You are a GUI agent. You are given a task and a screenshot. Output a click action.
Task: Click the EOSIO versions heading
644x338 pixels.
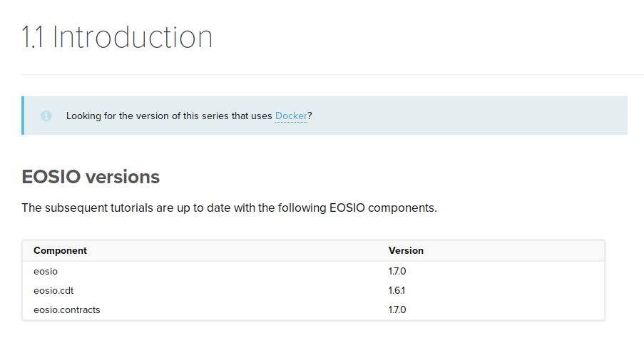(x=91, y=176)
